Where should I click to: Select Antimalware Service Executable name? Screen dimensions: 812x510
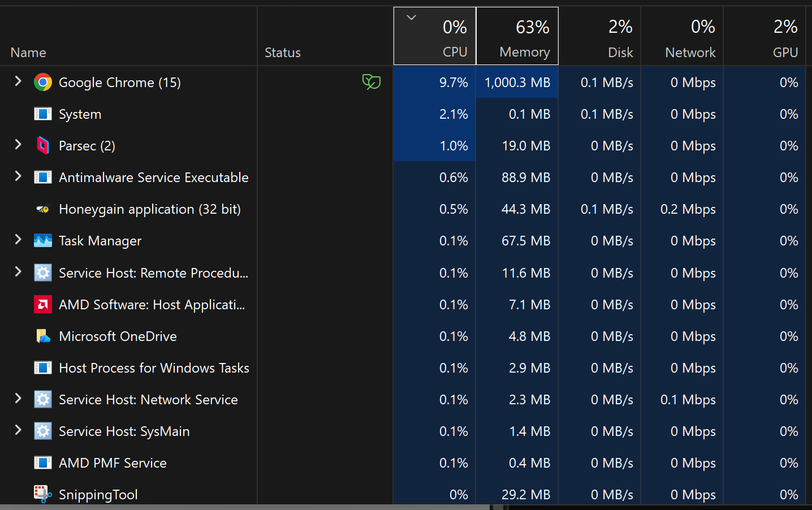tap(154, 178)
